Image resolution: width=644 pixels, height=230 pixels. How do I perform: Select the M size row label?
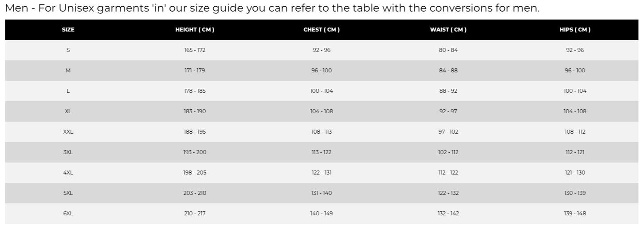click(68, 71)
